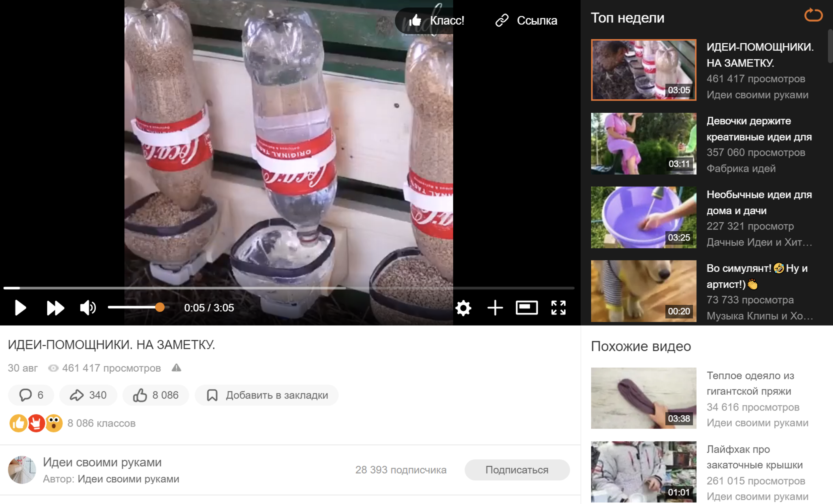The image size is (833, 504).
Task: Click the sidebar scrollbar in top list
Action: [830, 46]
